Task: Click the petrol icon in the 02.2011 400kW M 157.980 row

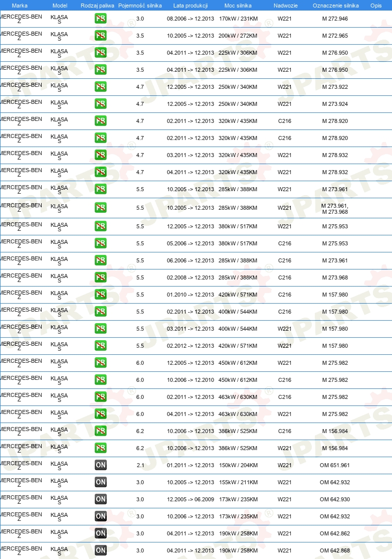Action: 101,312
